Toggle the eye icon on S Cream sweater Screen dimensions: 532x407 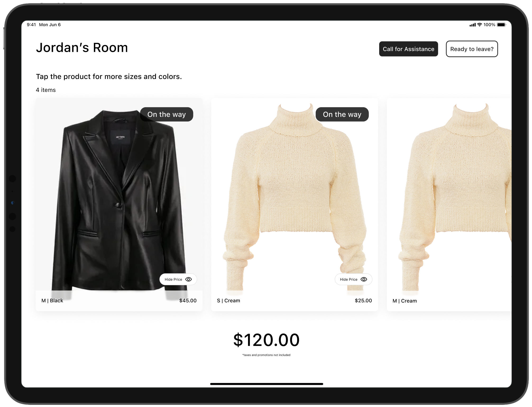364,279
